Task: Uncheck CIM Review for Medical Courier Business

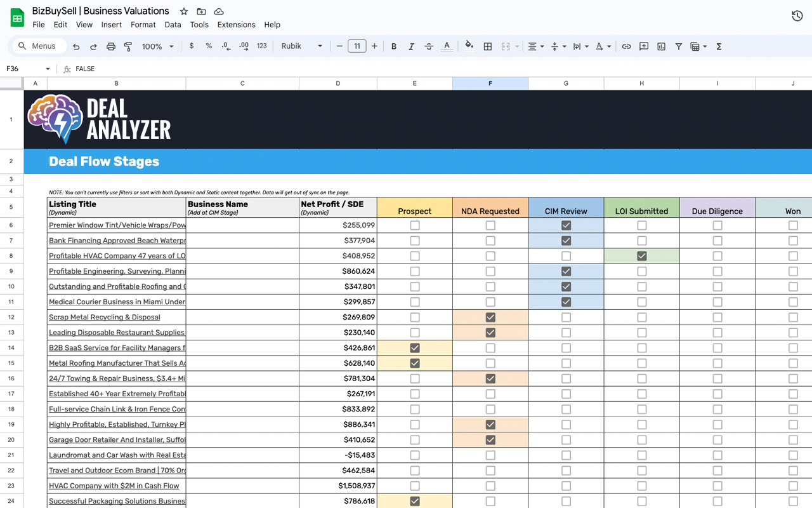Action: 566,302
